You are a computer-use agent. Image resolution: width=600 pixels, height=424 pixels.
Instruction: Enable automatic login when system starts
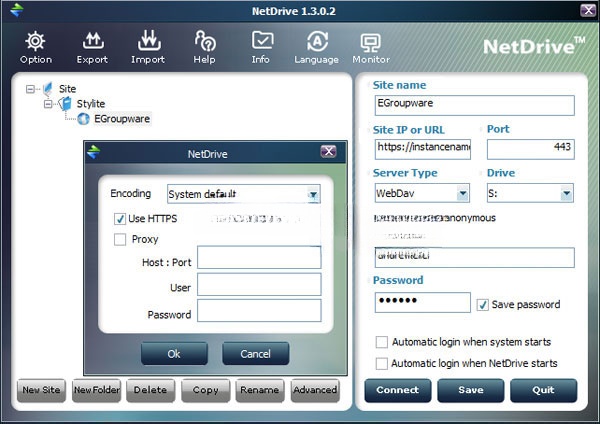click(x=382, y=342)
